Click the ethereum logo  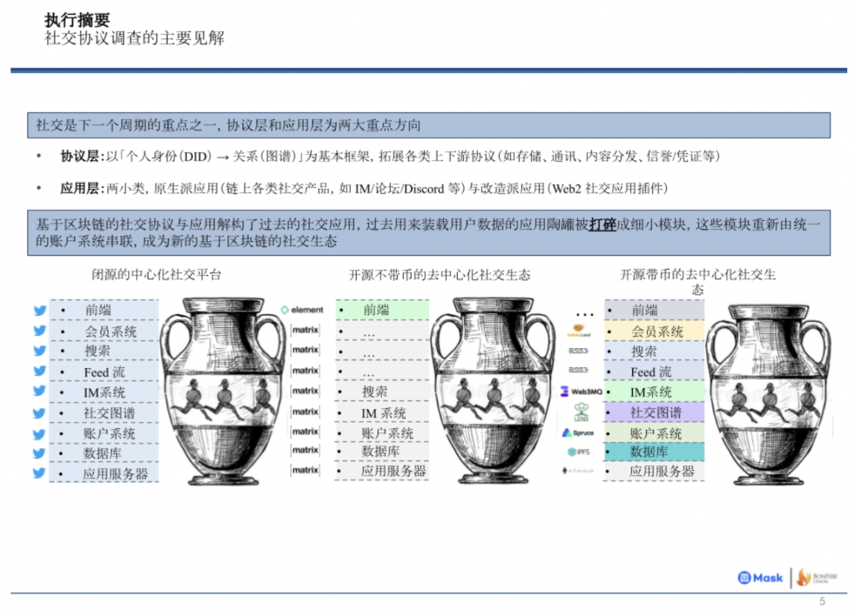(x=578, y=470)
